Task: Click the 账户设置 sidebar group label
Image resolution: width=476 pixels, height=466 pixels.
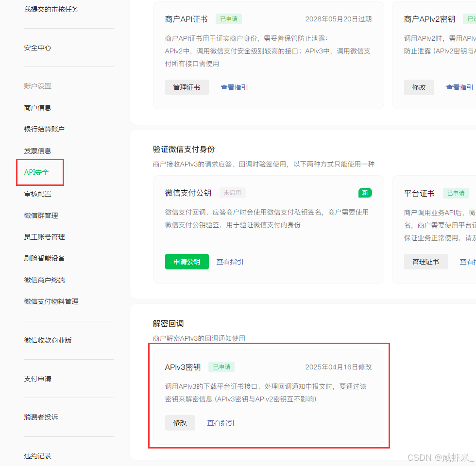Action: [38, 86]
